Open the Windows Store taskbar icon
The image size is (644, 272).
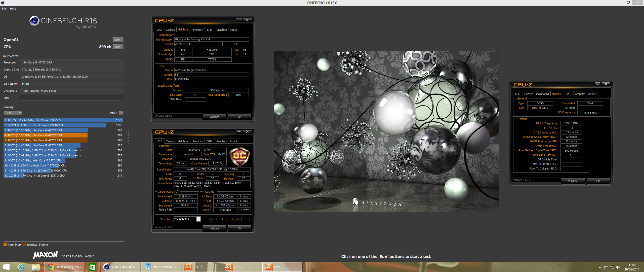tap(92, 267)
